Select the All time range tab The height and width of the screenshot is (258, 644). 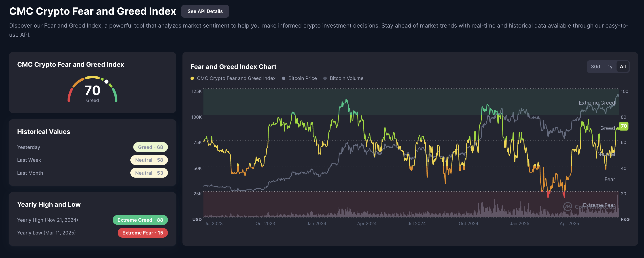pyautogui.click(x=623, y=67)
